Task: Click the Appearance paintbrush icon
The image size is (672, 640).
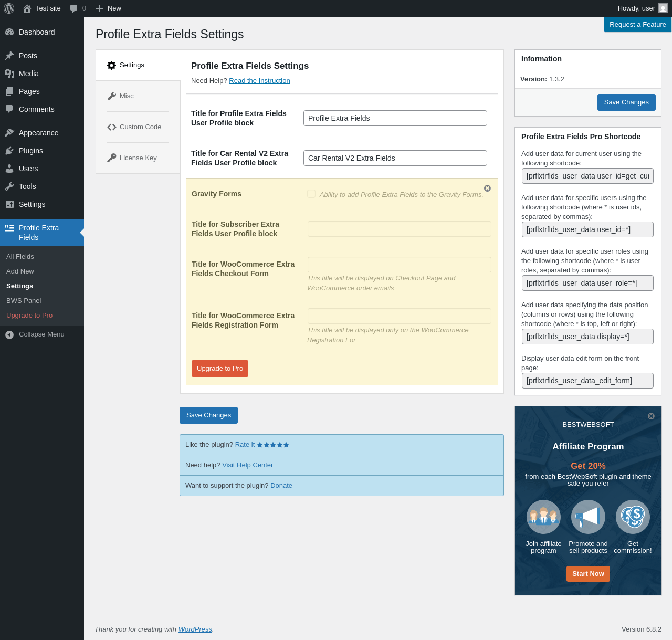Action: (x=9, y=133)
